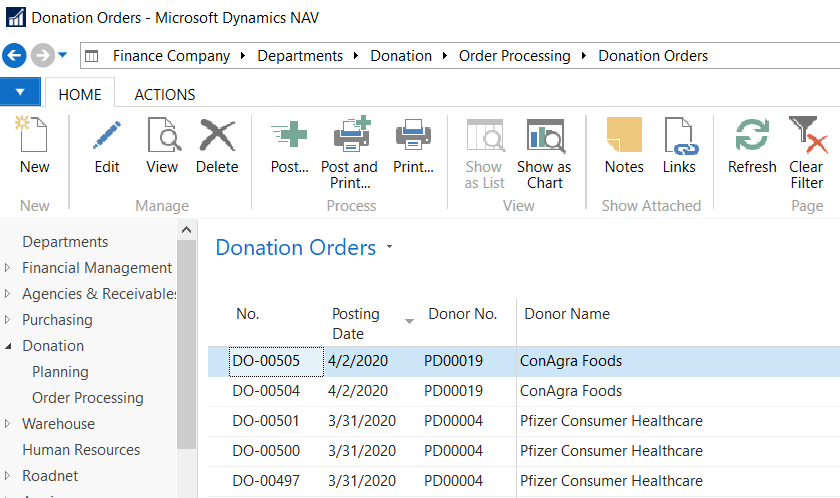This screenshot has width=840, height=498.
Task: Select Financial Management in navigation pane
Action: tap(97, 268)
